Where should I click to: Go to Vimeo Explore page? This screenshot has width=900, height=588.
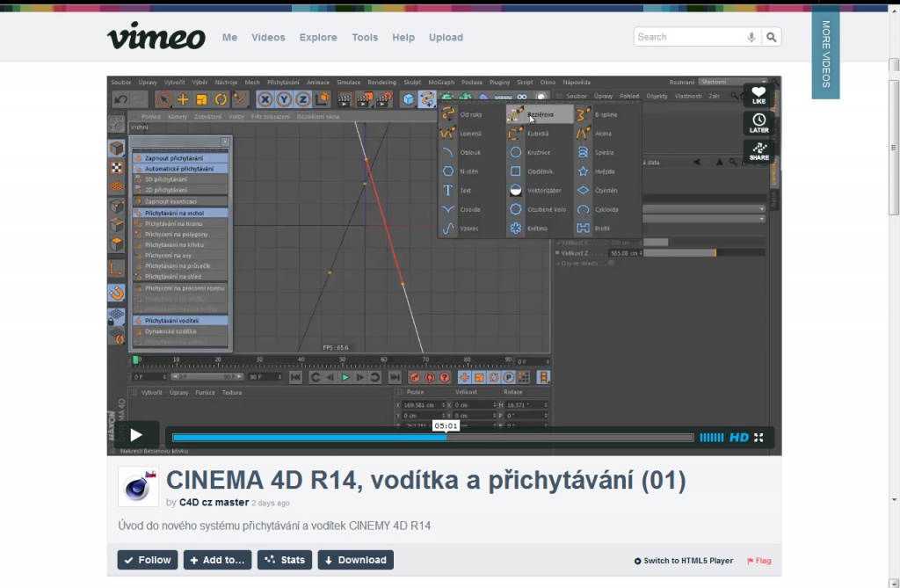tap(318, 37)
